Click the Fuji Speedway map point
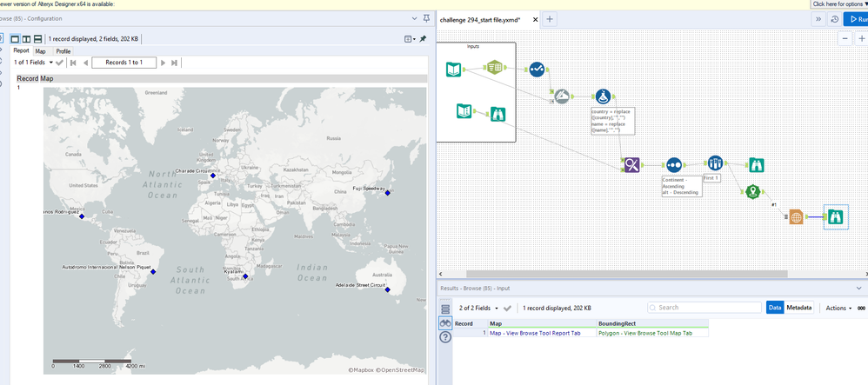 click(x=388, y=193)
